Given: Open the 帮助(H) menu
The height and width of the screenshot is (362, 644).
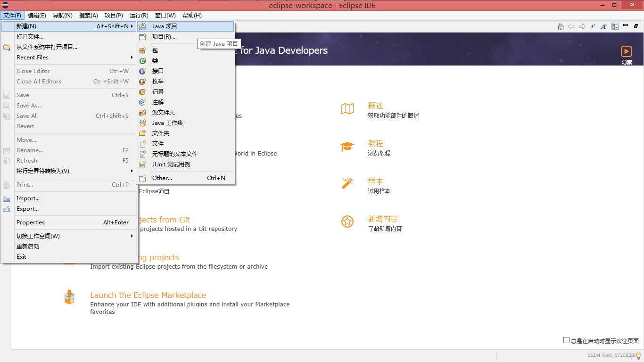Looking at the screenshot, I should click(192, 16).
